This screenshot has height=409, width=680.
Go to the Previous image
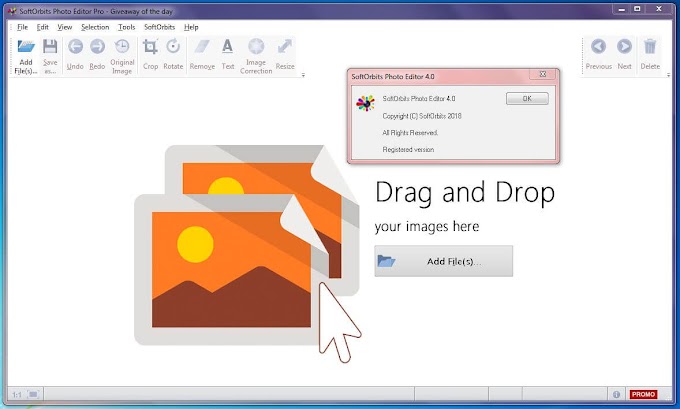coord(598,55)
